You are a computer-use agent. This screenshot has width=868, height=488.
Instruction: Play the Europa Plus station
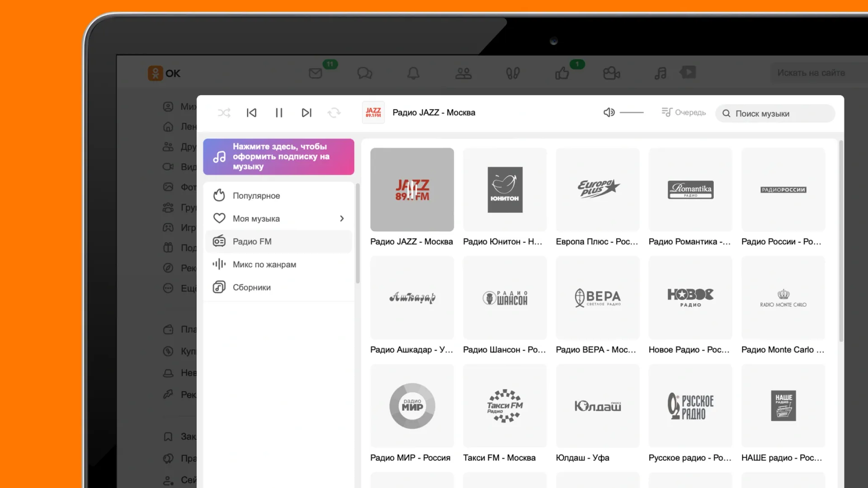tap(598, 190)
